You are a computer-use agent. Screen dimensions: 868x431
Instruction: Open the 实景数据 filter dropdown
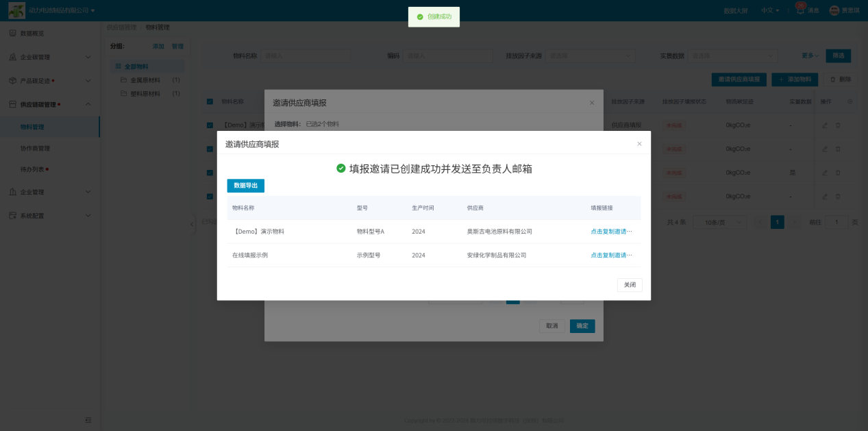[719, 56]
